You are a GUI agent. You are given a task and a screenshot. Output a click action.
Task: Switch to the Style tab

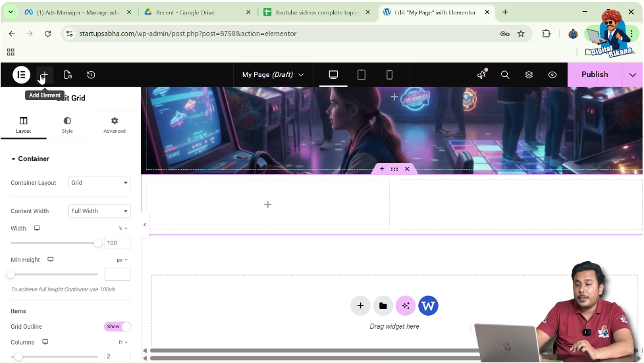click(67, 125)
